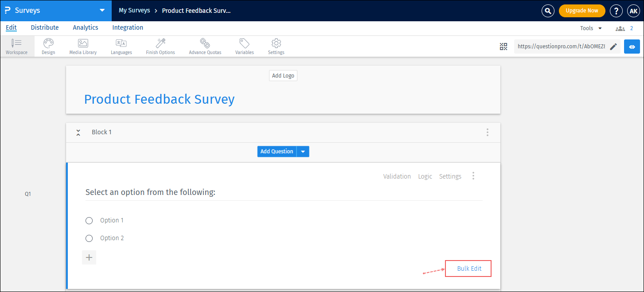This screenshot has width=644, height=292.
Task: Switch to the Distribute tab
Action: [44, 27]
